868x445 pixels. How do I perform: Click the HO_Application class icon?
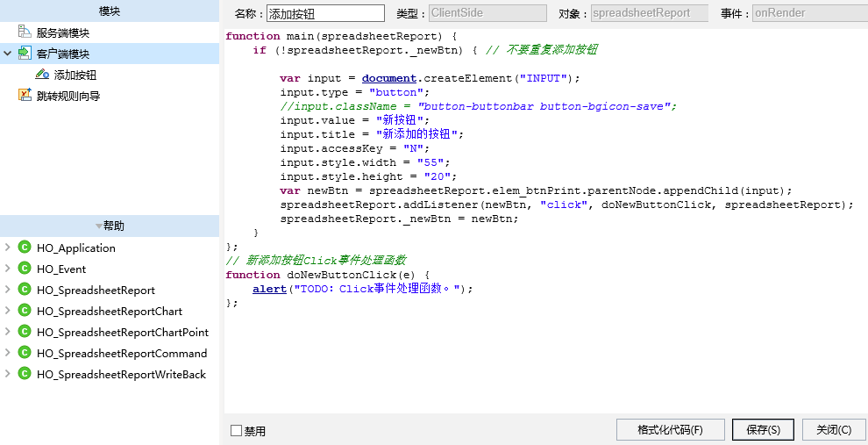25,248
